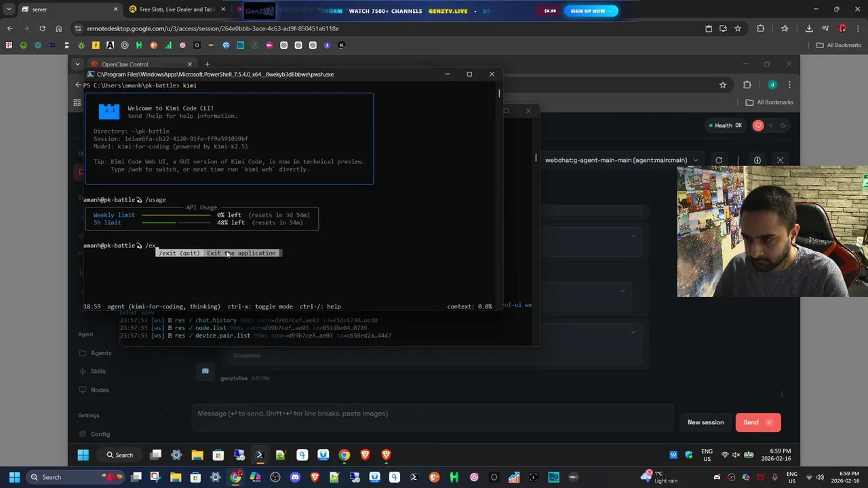Open the All Bookmarks folder in outer Chrome
The image size is (868, 488).
[x=839, y=45]
